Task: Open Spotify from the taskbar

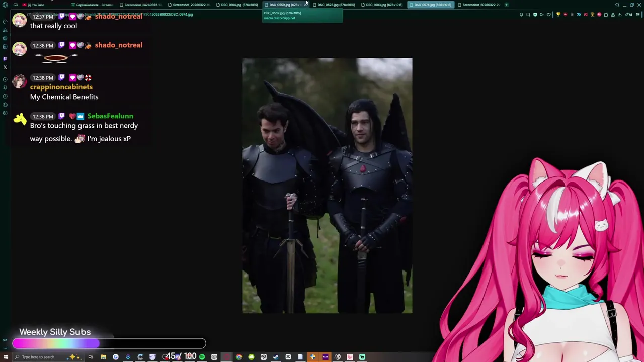Action: click(202, 357)
